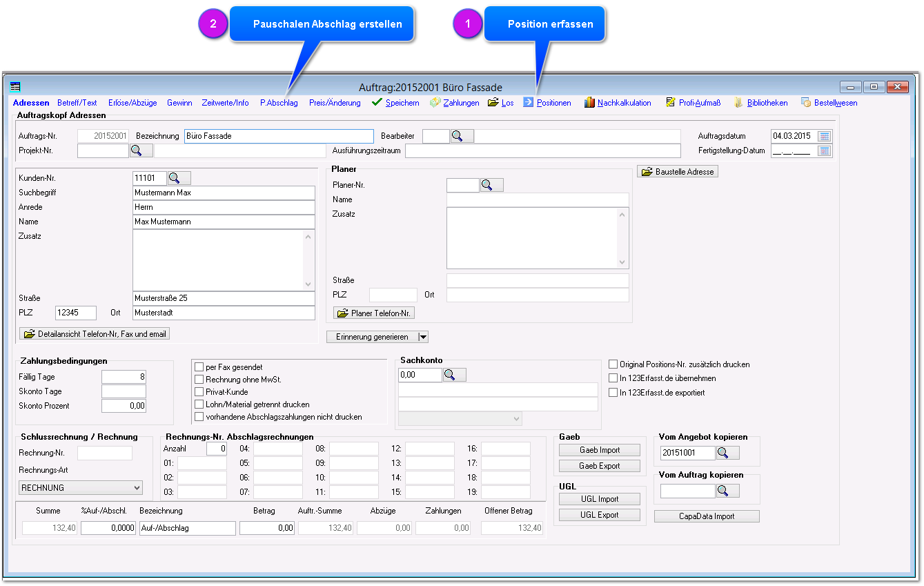Open Profi-Aufmaß tool
Screen dimensions: 924x586
[x=694, y=103]
